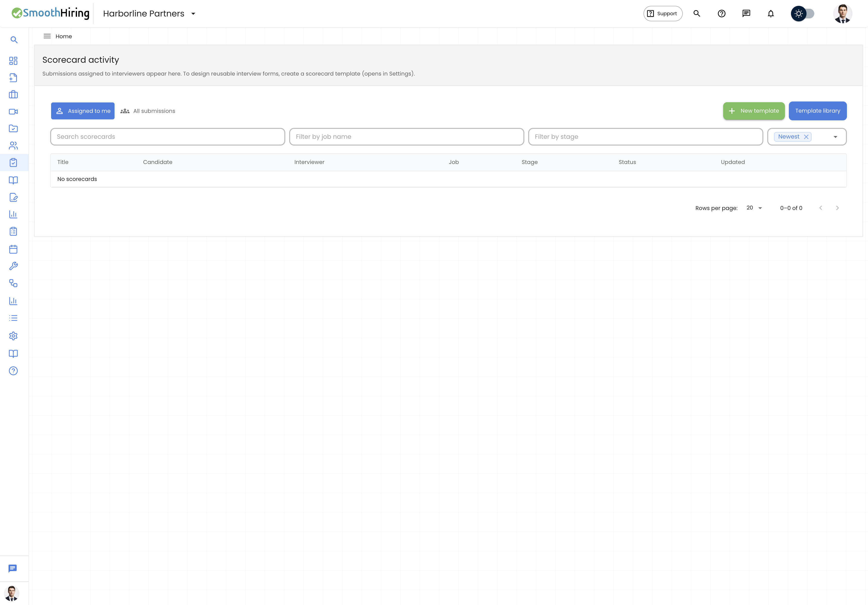This screenshot has width=868, height=605.
Task: Click the wrench tools sidebar icon
Action: [x=13, y=266]
